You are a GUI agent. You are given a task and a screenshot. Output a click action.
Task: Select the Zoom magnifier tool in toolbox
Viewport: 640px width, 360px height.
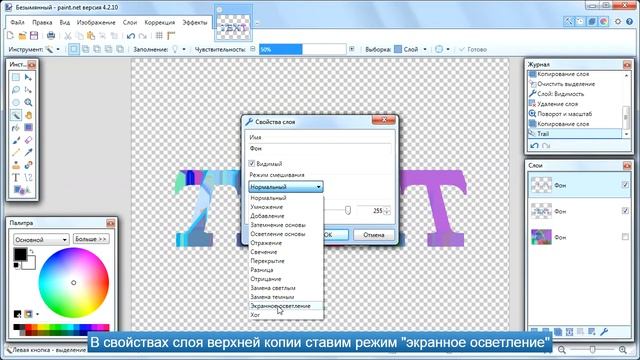(28, 102)
